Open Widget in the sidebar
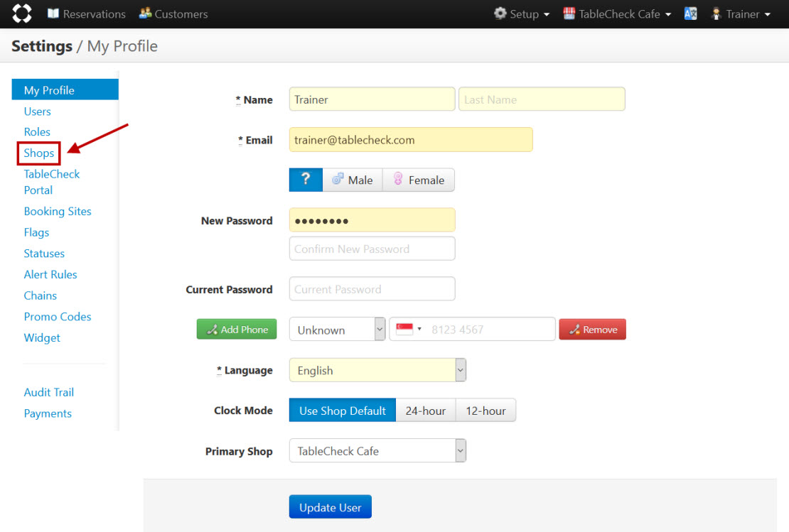Viewport: 789px width, 532px height. point(42,338)
